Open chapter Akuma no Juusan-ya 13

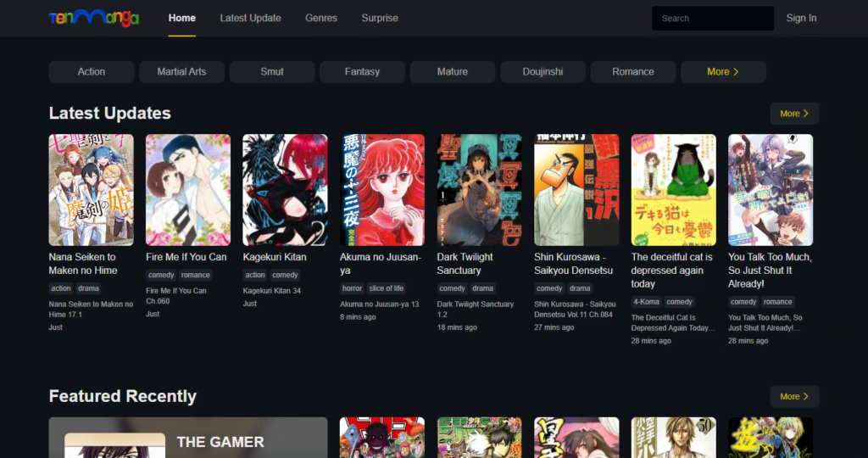(379, 304)
